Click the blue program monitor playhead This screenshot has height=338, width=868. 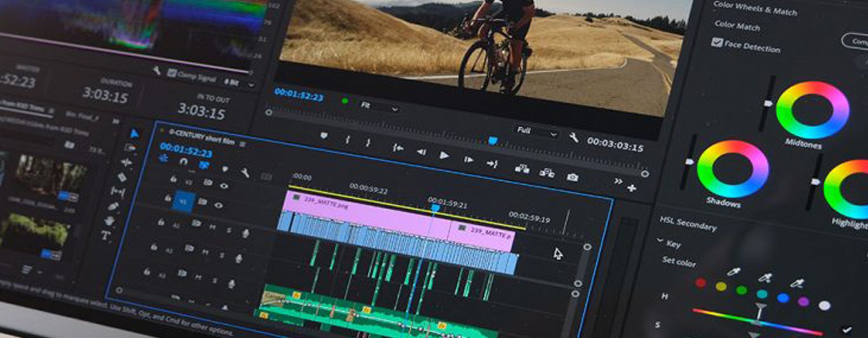tap(492, 141)
